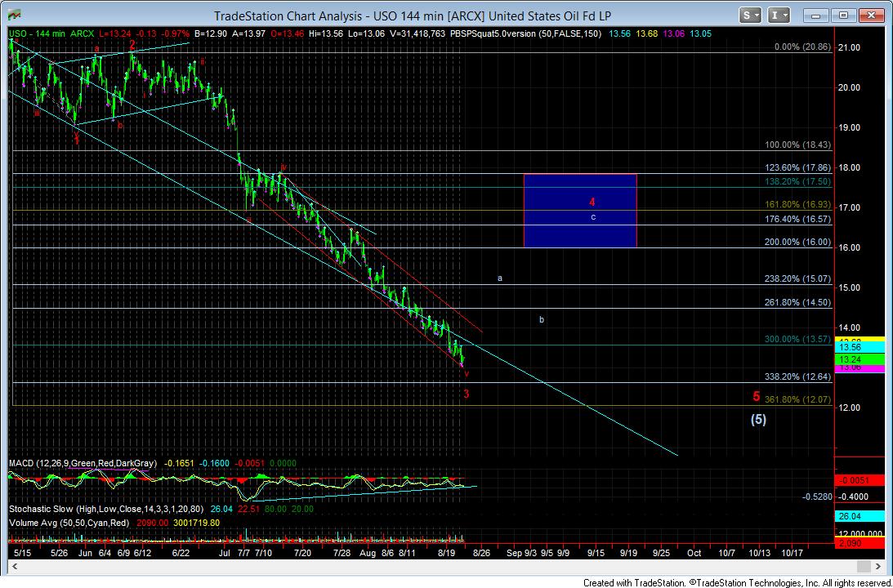Click the '176.40% (16.57)' Fibonacci label
Screen dimensions: 893x588
(798, 219)
